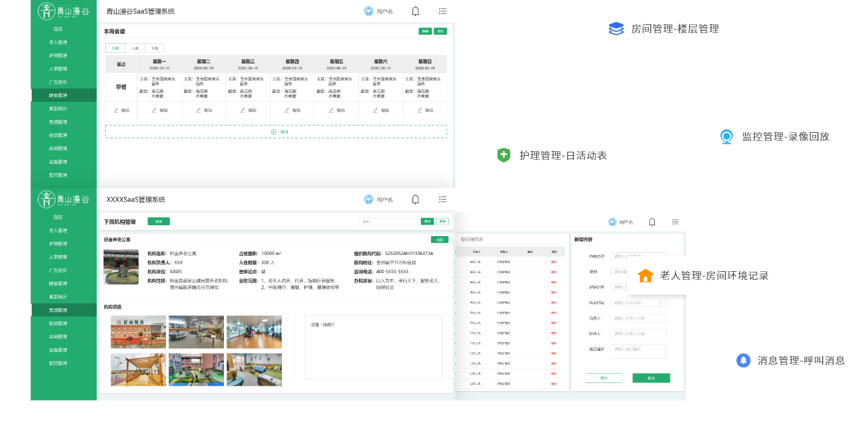The width and height of the screenshot is (868, 433).
Task: Click the blue layers icon beside 房间管理-楼层管理
Action: click(x=616, y=28)
